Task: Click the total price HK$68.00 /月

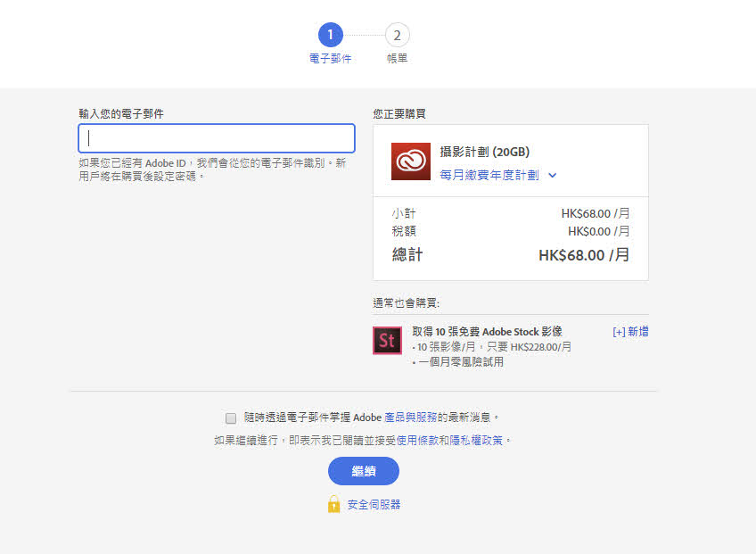Action: [x=584, y=255]
